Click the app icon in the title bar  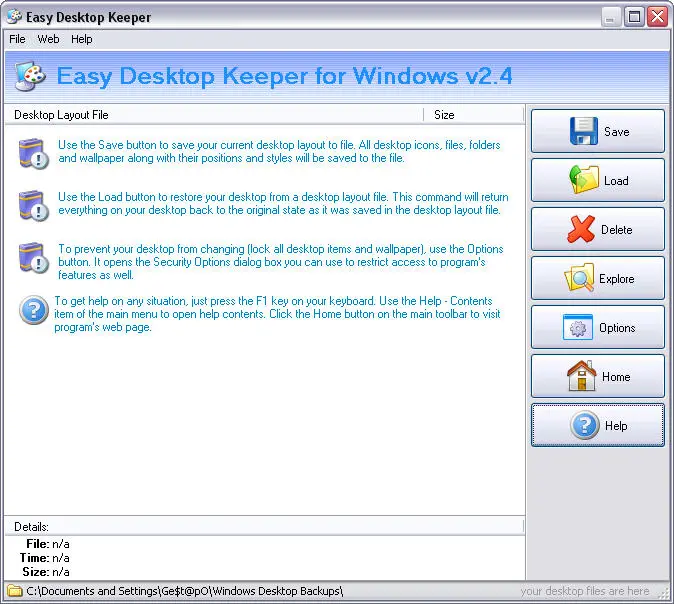(14, 16)
